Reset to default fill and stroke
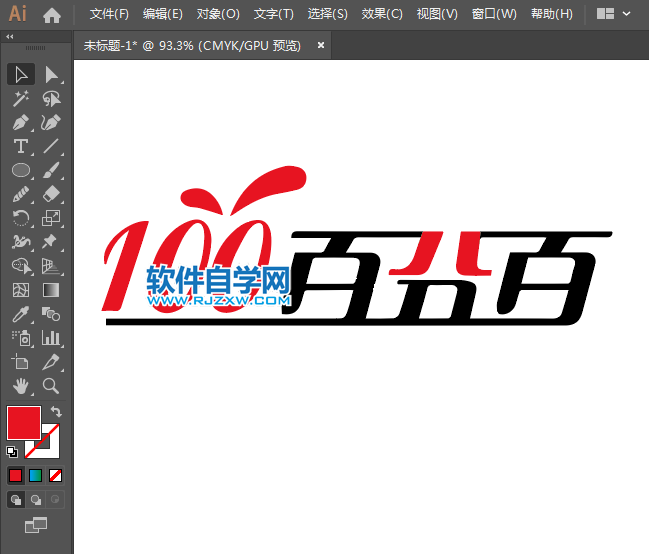The width and height of the screenshot is (649, 554). pos(12,452)
